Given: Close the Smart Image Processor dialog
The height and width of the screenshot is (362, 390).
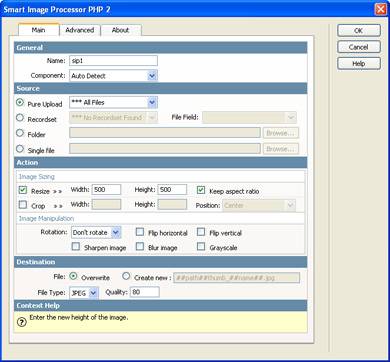Looking at the screenshot, I should click(380, 9).
